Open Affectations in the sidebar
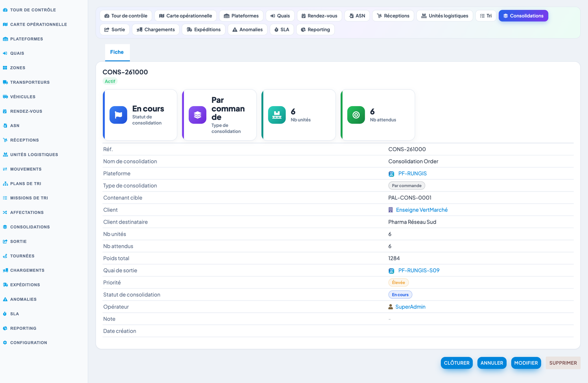The width and height of the screenshot is (588, 383). pyautogui.click(x=23, y=213)
